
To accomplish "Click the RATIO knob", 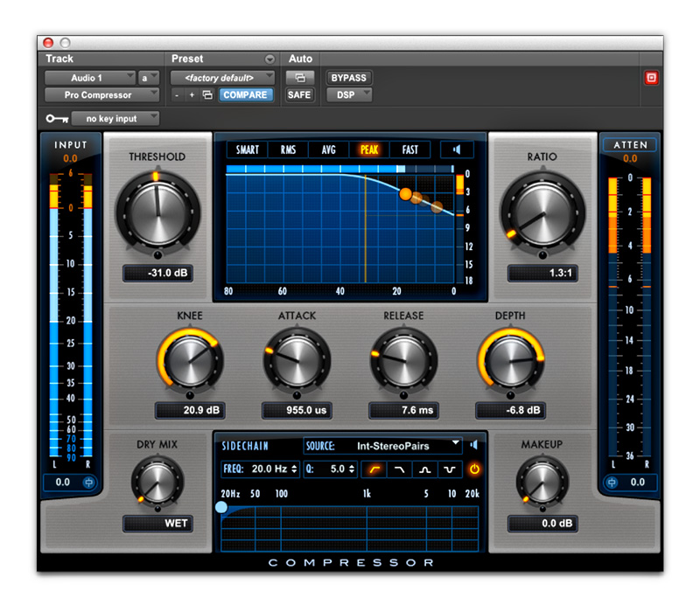I will coord(542,214).
